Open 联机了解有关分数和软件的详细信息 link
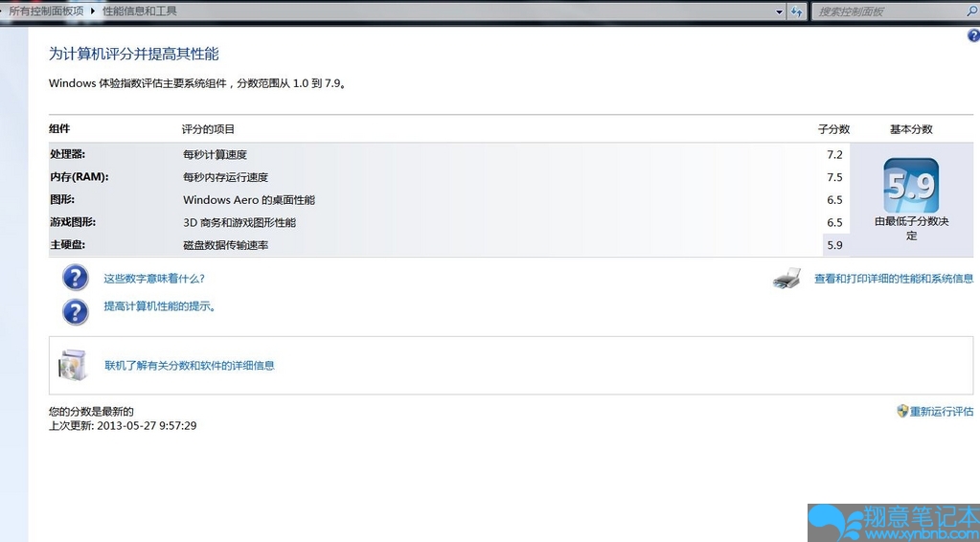This screenshot has height=542, width=980. pyautogui.click(x=190, y=365)
